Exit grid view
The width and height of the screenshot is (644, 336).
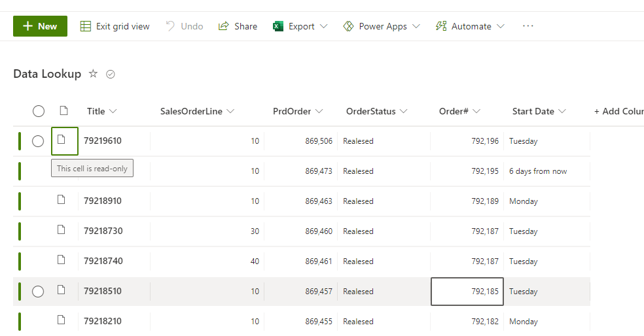point(115,26)
